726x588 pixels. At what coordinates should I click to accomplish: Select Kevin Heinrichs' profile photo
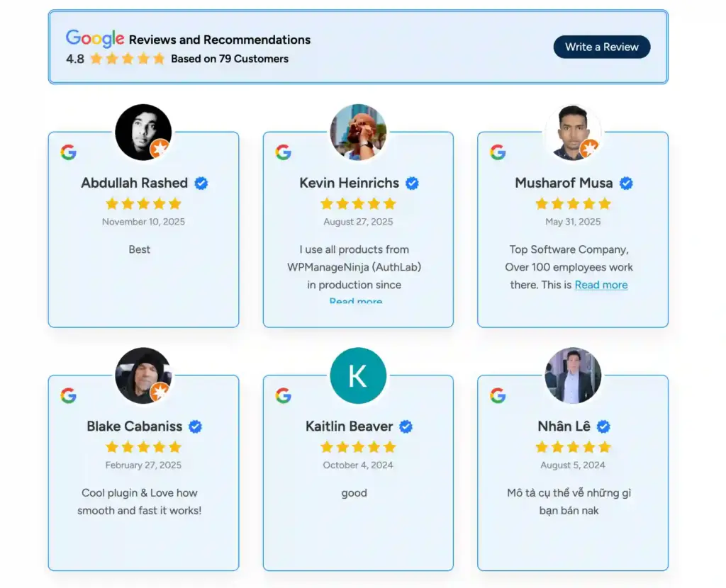tap(358, 132)
